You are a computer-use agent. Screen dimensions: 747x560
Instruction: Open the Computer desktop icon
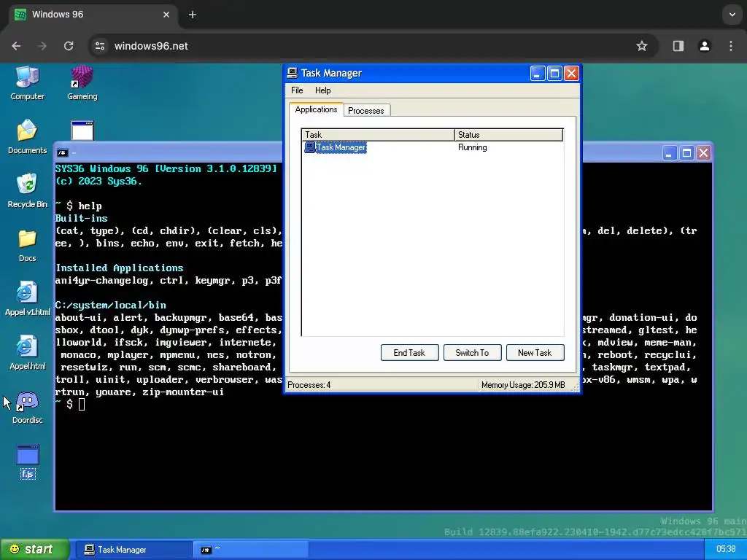(27, 83)
